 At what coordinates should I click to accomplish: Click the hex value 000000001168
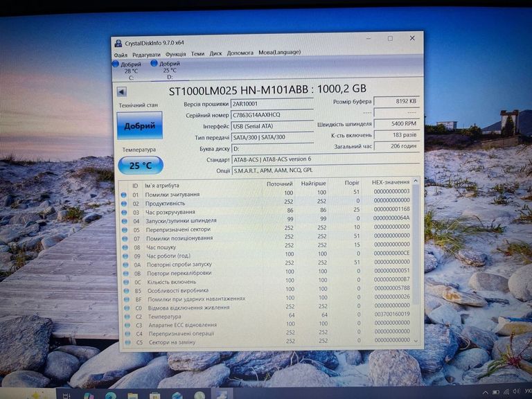point(391,209)
